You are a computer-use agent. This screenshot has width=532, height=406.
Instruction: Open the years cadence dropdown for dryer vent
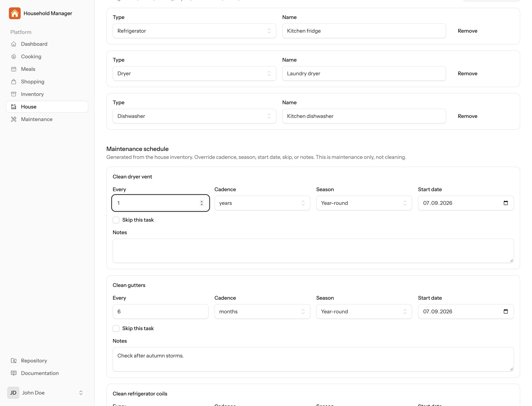coord(262,203)
